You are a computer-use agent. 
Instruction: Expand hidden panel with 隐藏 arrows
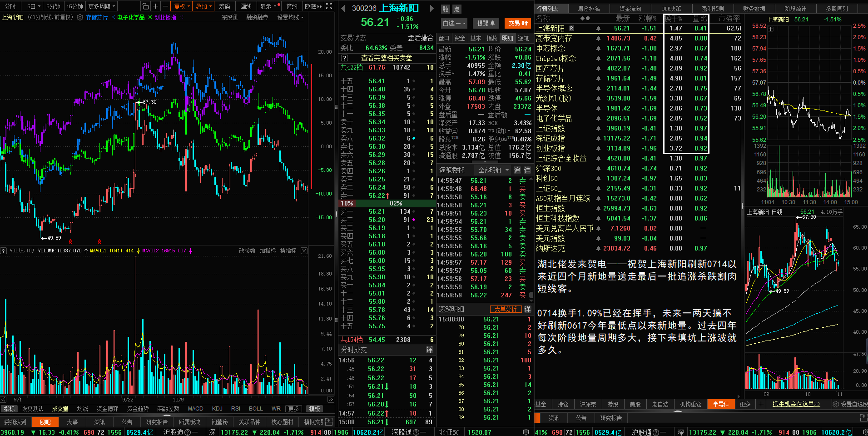point(313,6)
